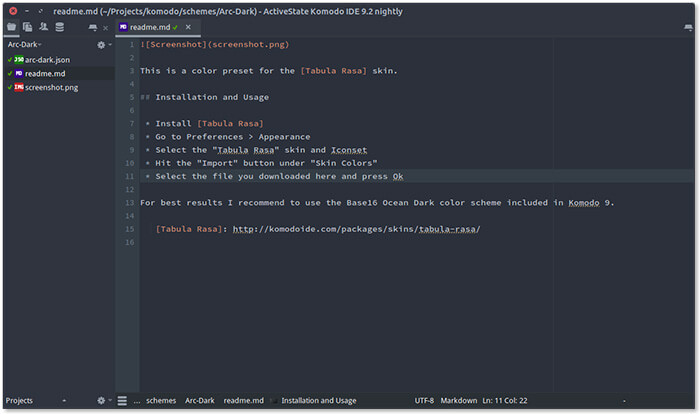The height and width of the screenshot is (414, 700).
Task: Click the IMG icon beside screenshot.png
Action: 19,88
